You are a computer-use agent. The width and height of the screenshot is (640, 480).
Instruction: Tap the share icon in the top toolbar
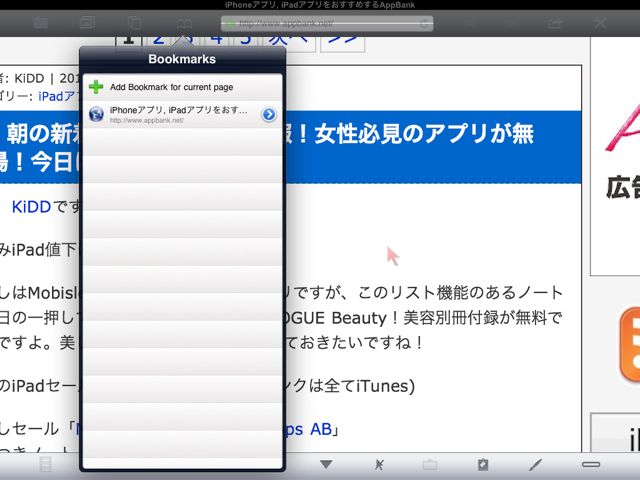[x=554, y=23]
